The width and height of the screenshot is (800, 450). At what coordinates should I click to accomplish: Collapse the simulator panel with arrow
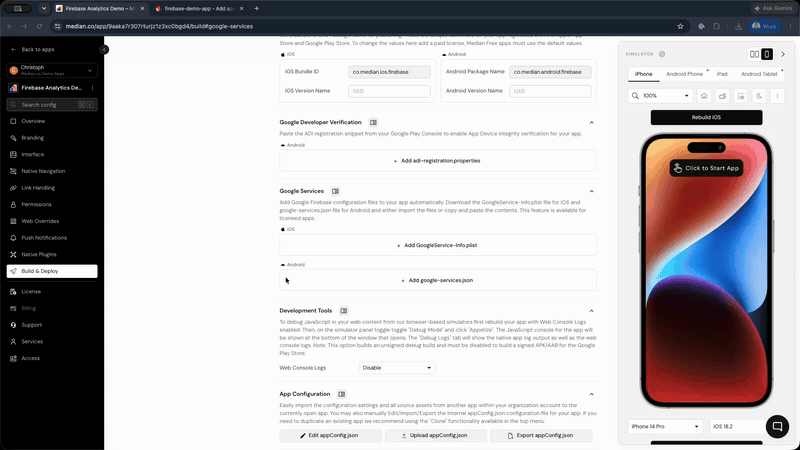pos(783,54)
